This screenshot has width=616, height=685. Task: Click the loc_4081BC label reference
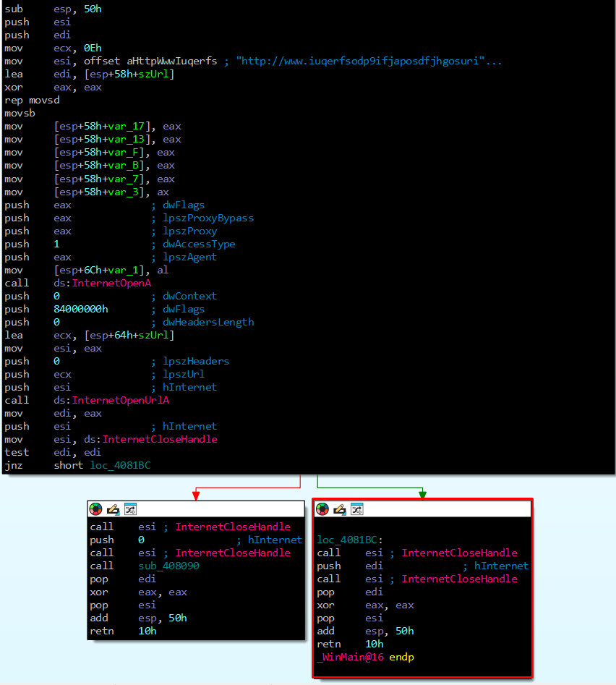coord(120,465)
